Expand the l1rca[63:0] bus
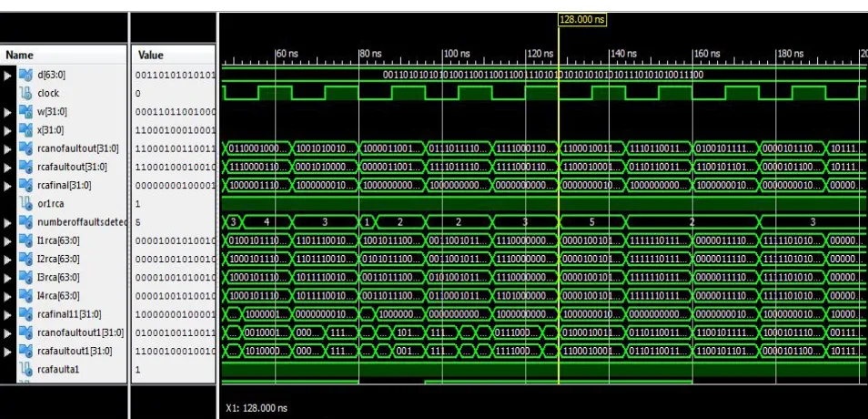The image size is (868, 419). coord(7,240)
